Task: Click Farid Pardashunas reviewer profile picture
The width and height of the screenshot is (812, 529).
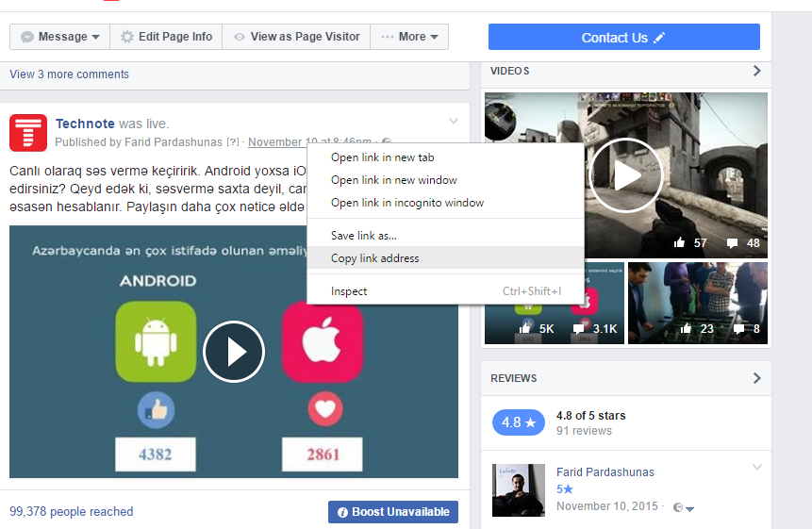Action: 518,489
